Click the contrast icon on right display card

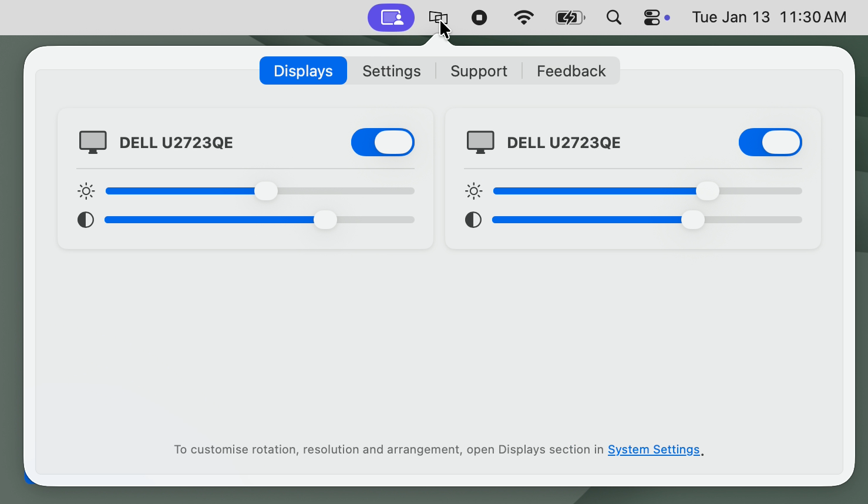(473, 220)
